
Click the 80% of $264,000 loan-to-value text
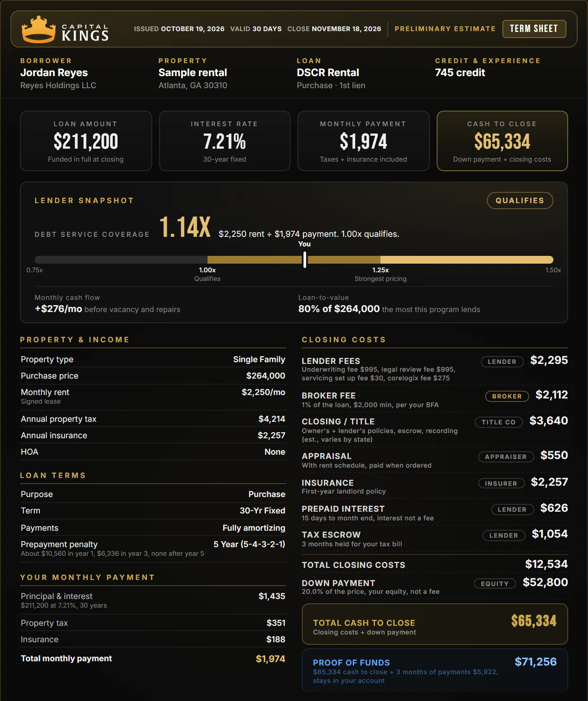[x=339, y=309]
